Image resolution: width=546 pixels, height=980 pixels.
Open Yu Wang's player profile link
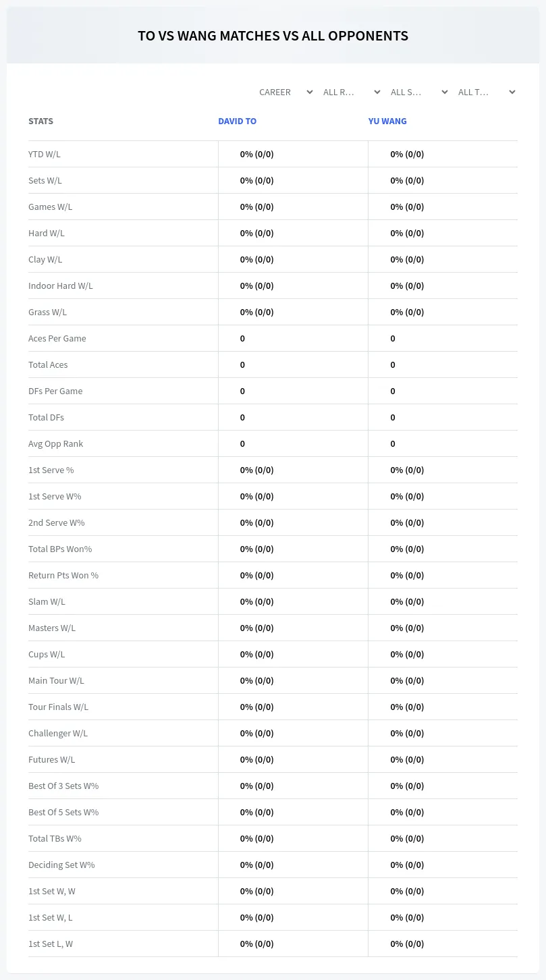387,121
